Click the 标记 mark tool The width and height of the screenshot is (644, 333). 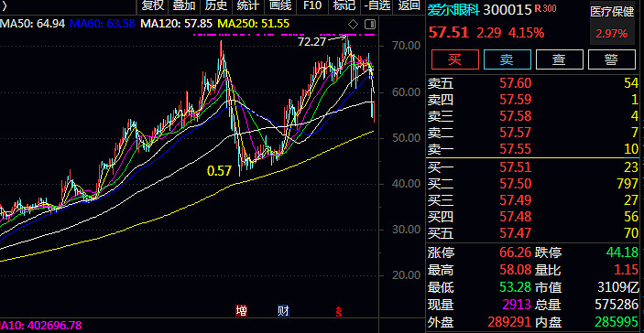tap(344, 5)
